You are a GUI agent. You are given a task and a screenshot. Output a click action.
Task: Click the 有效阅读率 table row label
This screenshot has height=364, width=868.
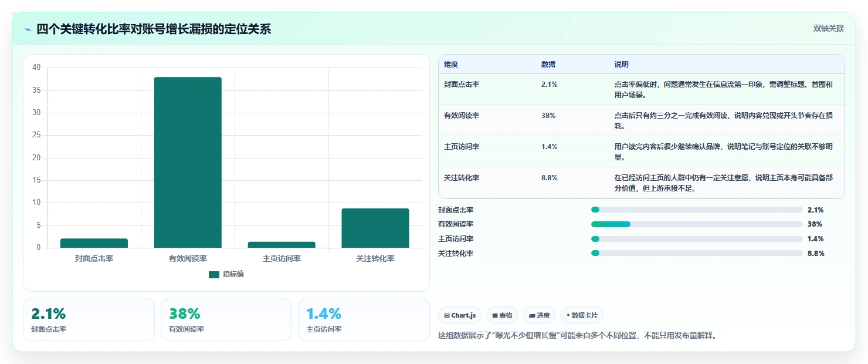click(x=462, y=116)
